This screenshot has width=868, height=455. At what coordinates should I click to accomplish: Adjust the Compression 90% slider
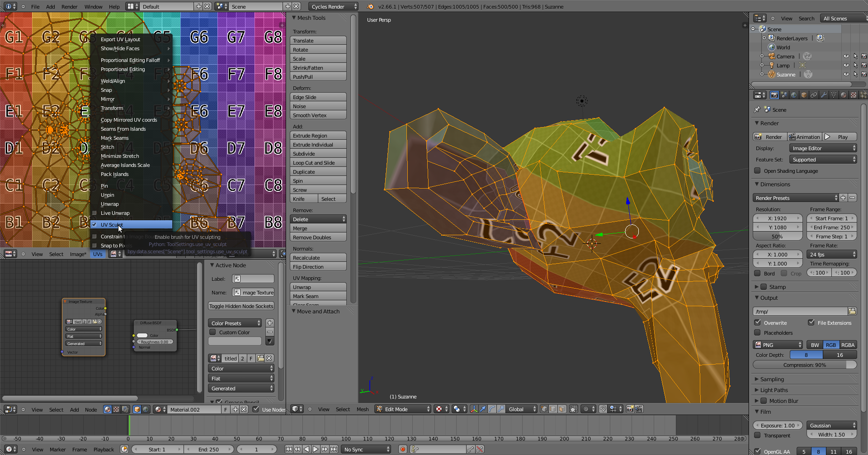[805, 365]
